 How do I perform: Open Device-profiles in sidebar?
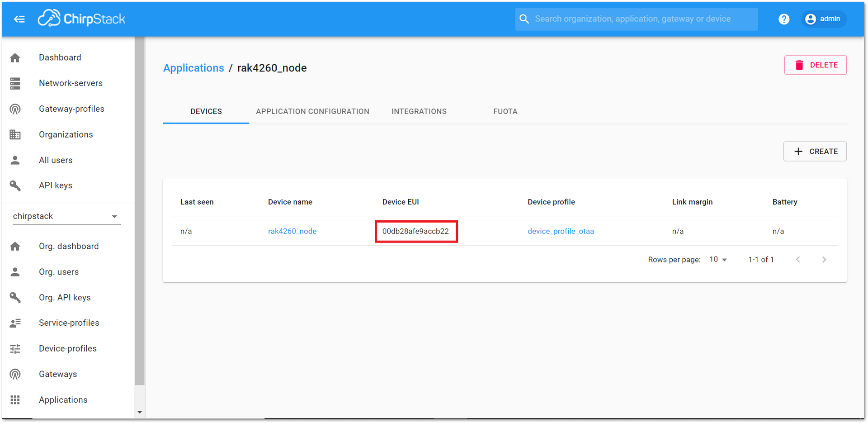pyautogui.click(x=68, y=349)
